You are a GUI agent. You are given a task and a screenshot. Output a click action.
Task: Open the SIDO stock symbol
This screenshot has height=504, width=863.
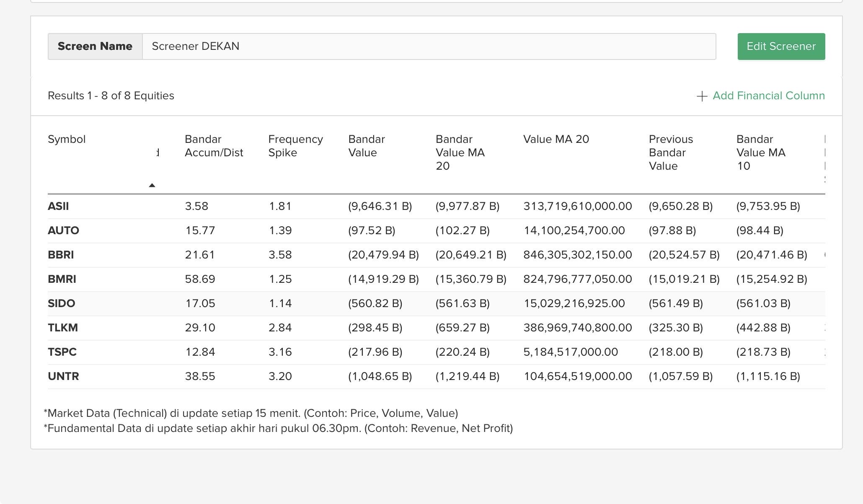[61, 304]
